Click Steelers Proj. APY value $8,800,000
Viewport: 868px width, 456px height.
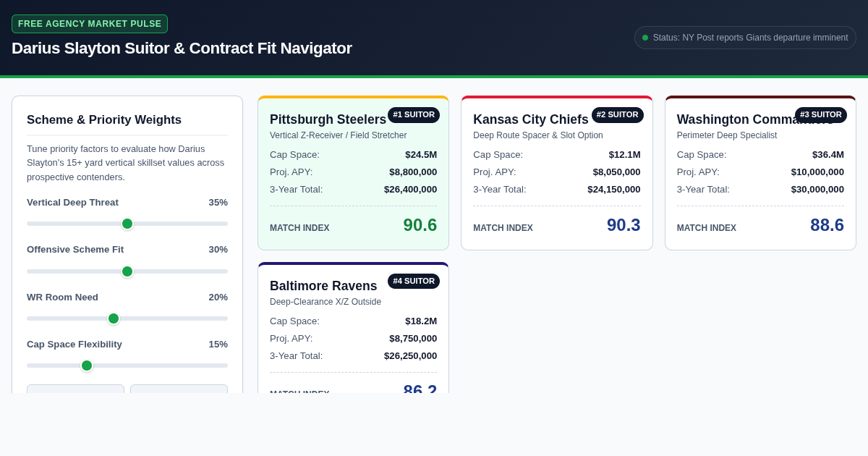tap(413, 172)
